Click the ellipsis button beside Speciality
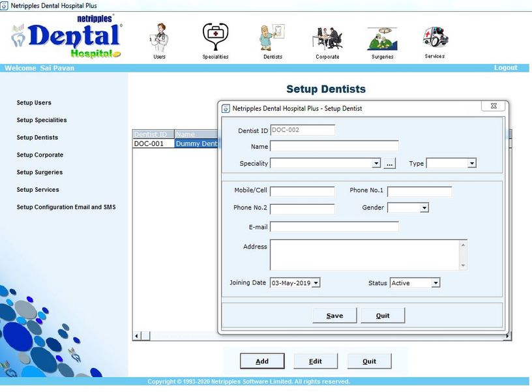Viewport: 532px width, 392px height. [x=389, y=164]
